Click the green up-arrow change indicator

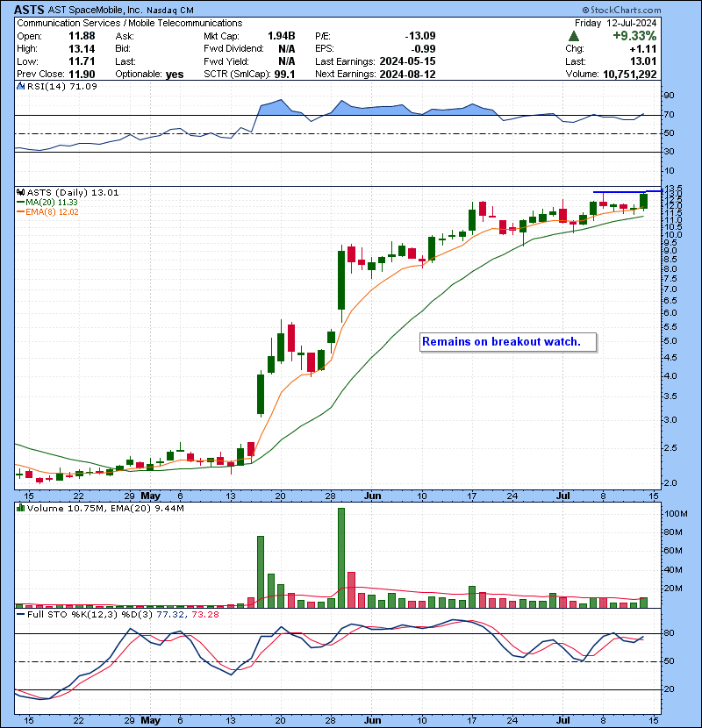tap(574, 36)
